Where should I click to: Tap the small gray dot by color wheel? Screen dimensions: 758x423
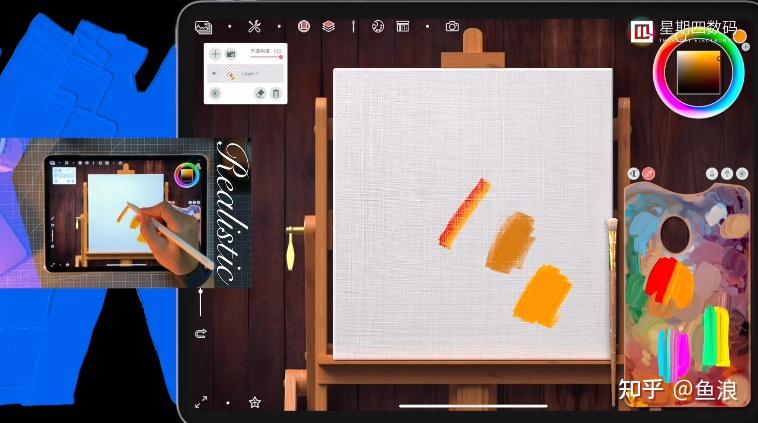click(x=745, y=47)
